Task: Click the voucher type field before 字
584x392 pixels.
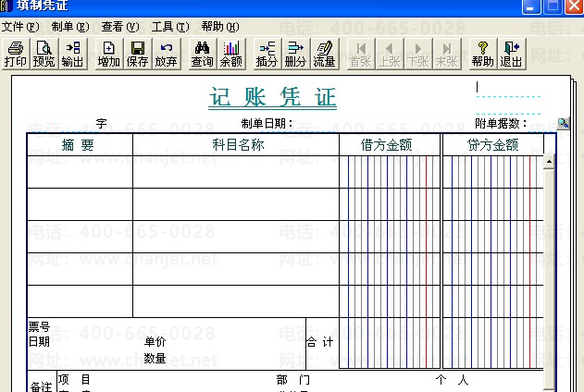Action: click(62, 124)
